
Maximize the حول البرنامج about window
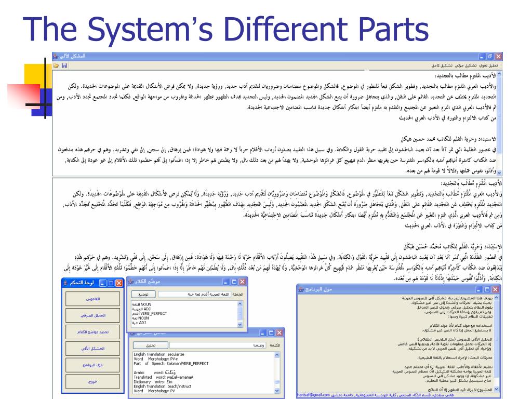click(x=487, y=289)
